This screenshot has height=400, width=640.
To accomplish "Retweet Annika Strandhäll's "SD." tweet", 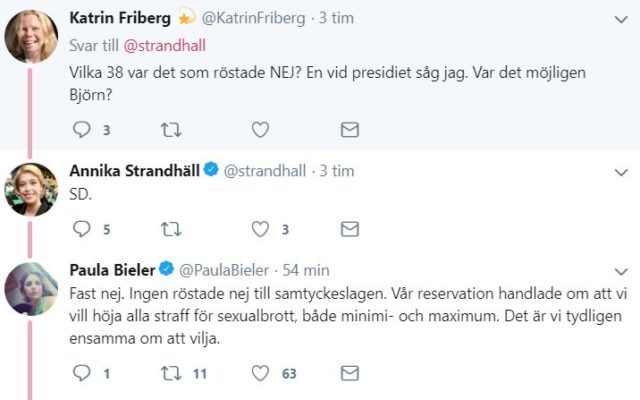I will click(x=171, y=229).
